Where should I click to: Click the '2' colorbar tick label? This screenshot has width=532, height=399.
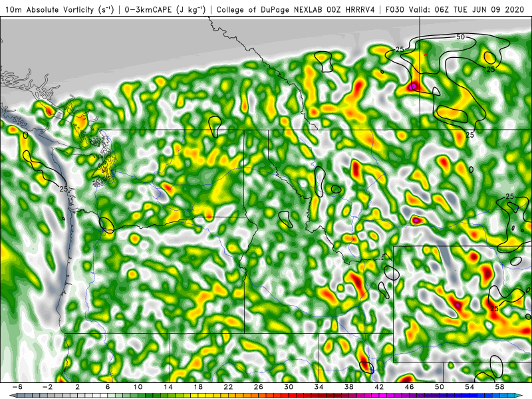coord(77,387)
